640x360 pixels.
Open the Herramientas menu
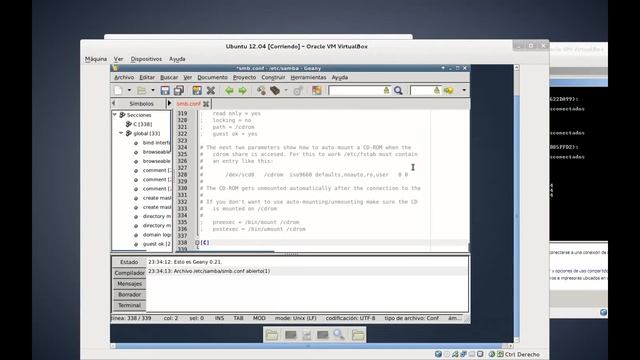tap(308, 77)
